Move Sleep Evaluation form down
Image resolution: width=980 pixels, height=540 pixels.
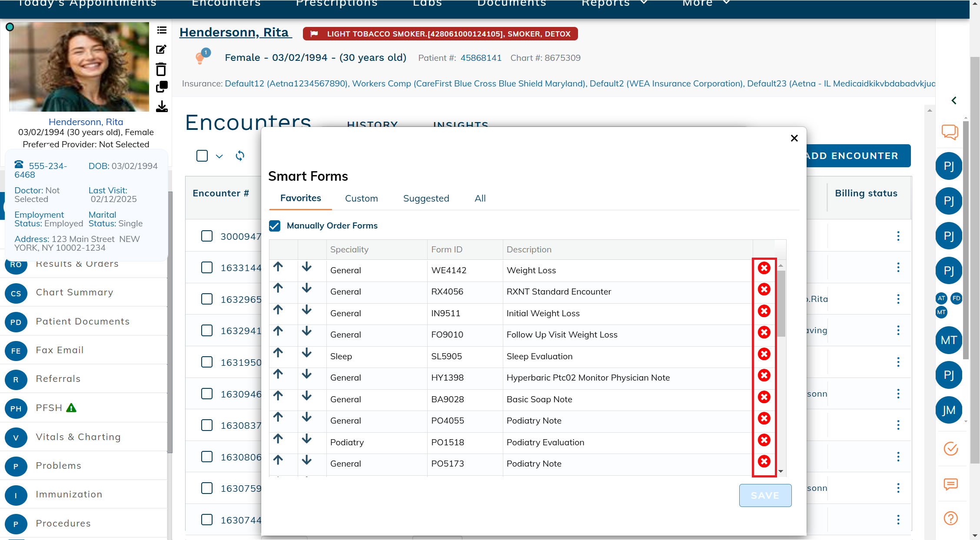point(307,352)
